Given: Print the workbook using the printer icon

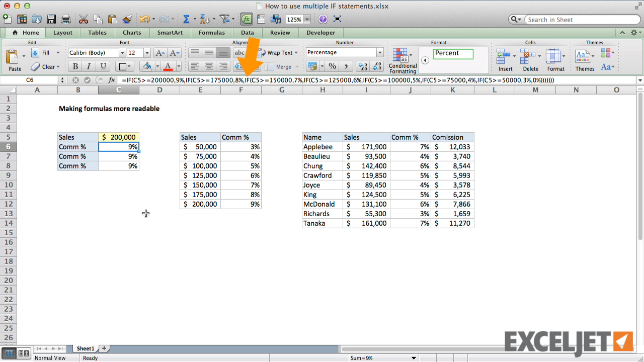Looking at the screenshot, I should click(x=66, y=19).
